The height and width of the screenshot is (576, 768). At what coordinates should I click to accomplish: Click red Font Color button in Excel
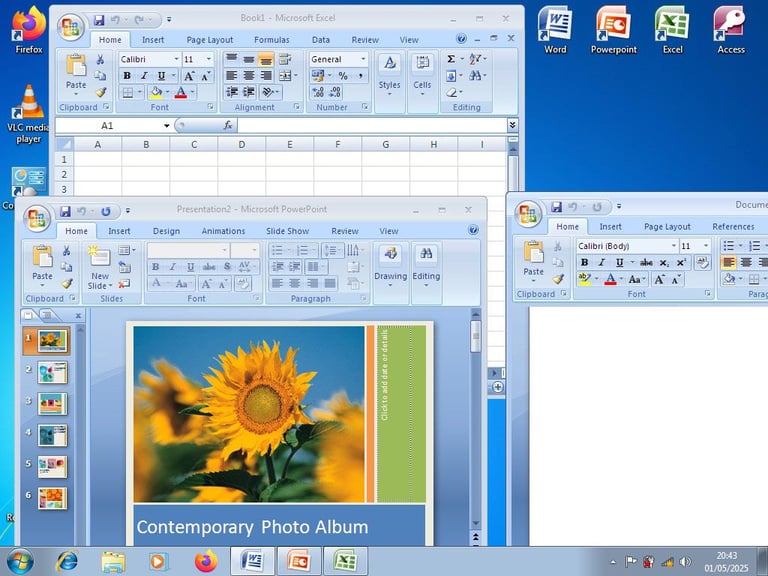[181, 92]
